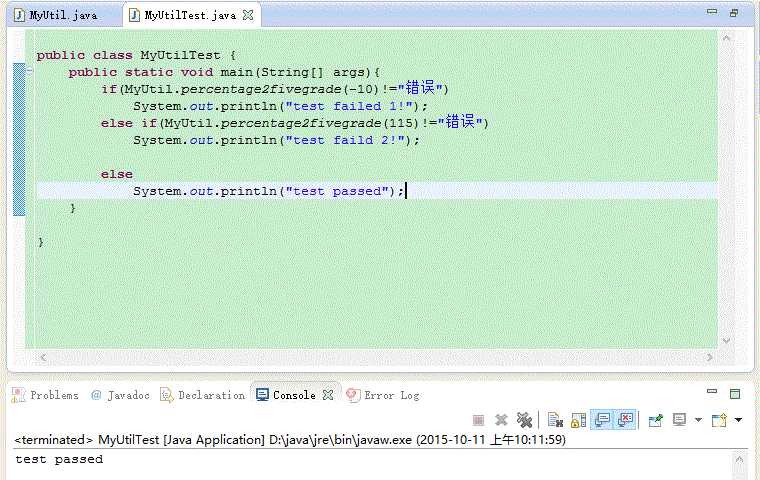Click percentage2fivegrade(-10) call in code
This screenshot has height=480, width=760.
pyautogui.click(x=280, y=89)
